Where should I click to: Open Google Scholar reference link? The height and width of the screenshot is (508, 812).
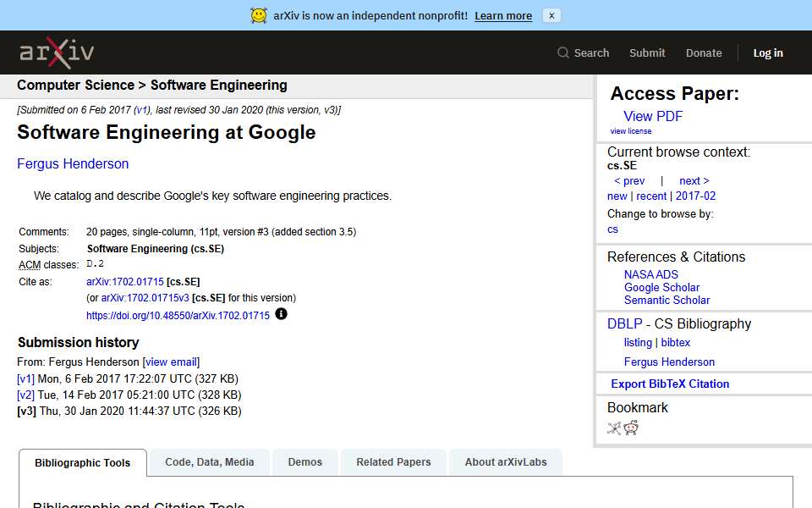pyautogui.click(x=661, y=287)
